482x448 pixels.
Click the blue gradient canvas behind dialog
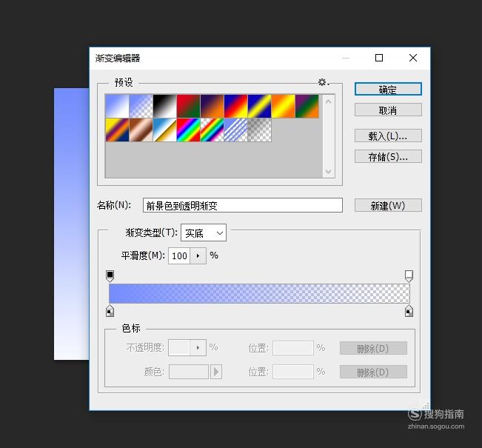71,224
